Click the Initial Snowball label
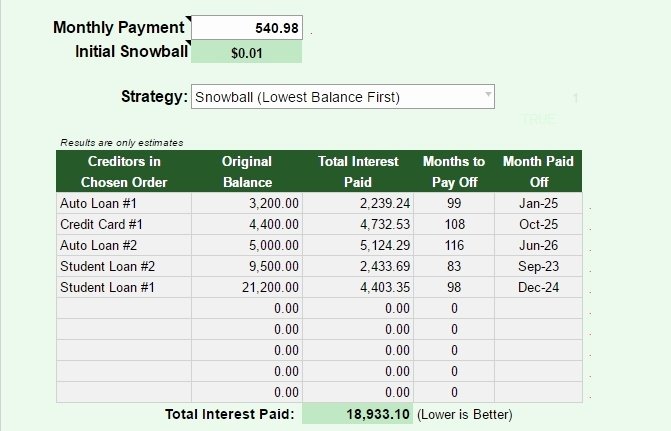671x431 pixels. pyautogui.click(x=131, y=51)
